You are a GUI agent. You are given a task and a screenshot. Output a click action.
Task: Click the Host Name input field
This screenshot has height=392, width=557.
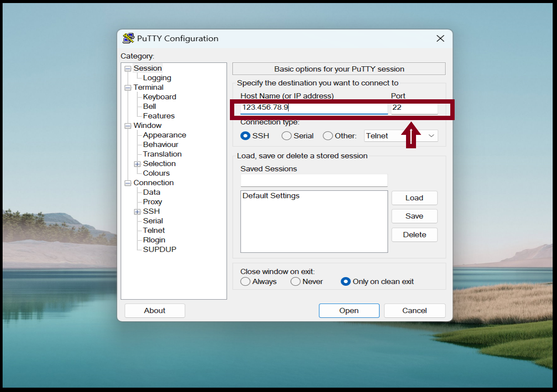(314, 108)
